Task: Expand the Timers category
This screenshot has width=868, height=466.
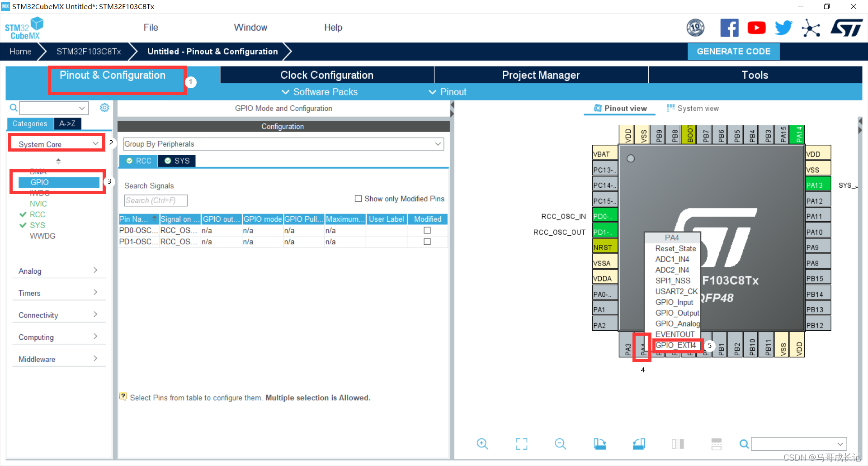Action: click(58, 293)
